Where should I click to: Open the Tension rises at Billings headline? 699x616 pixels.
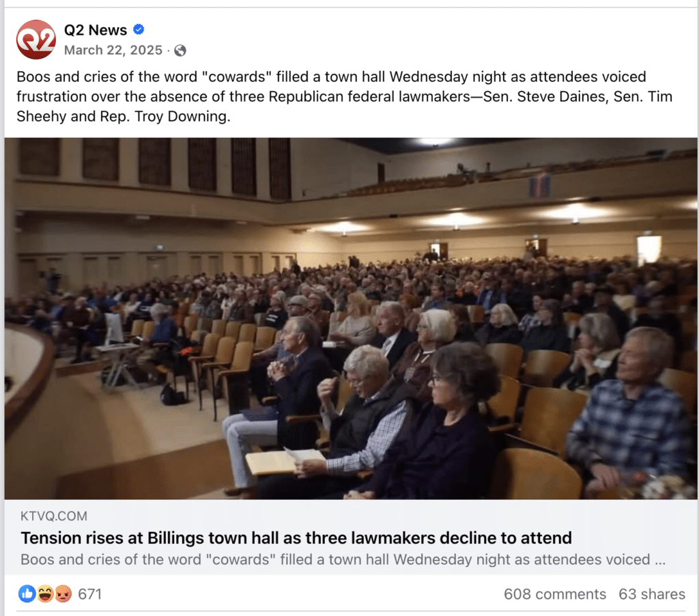click(x=296, y=538)
